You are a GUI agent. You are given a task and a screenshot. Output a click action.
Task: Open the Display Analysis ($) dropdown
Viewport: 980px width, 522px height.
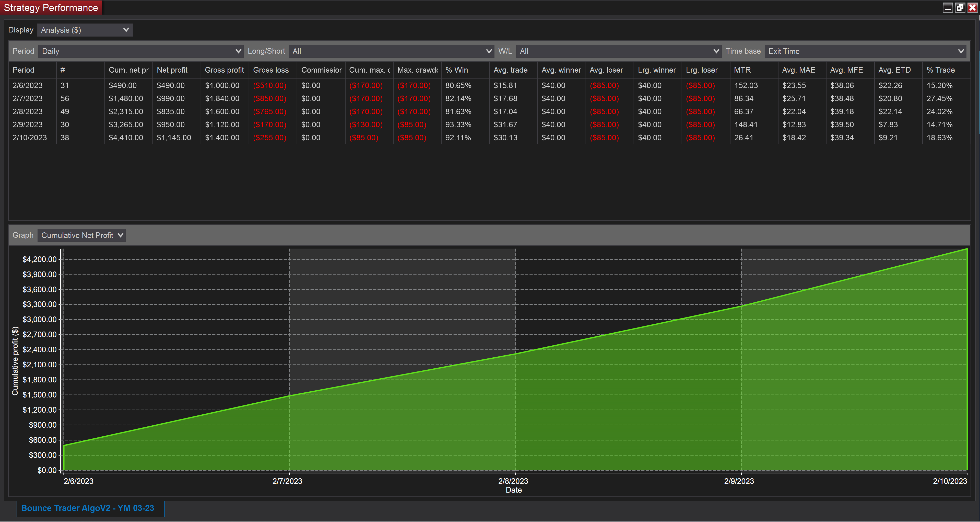pyautogui.click(x=85, y=30)
